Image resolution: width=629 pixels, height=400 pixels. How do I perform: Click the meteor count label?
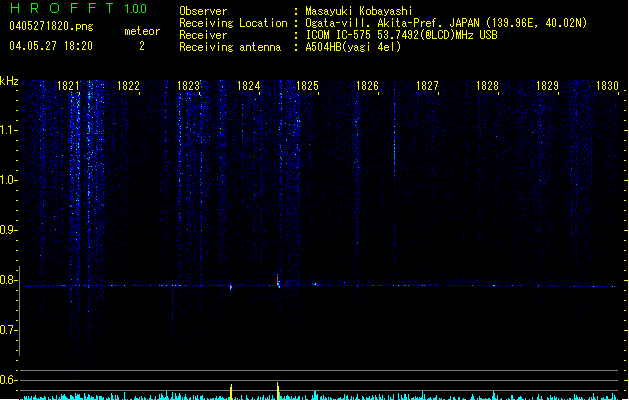tap(142, 31)
